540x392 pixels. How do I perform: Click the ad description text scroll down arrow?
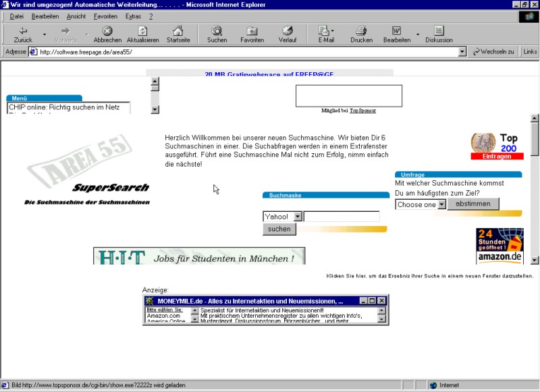(x=381, y=319)
